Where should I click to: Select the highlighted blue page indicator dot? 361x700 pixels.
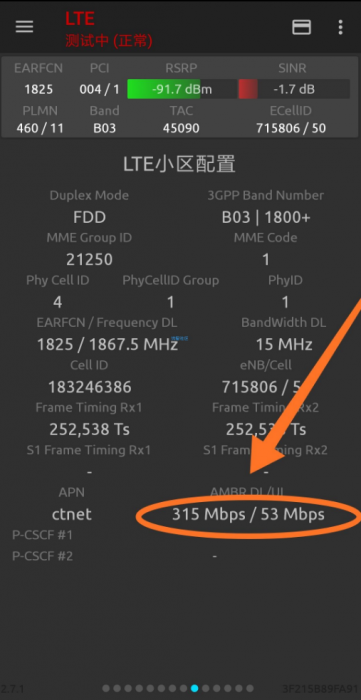[x=194, y=688]
